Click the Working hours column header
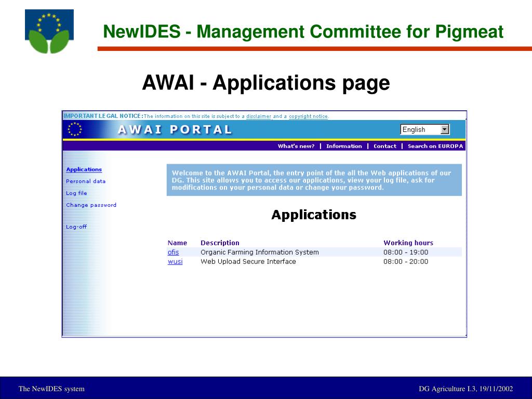 pyautogui.click(x=408, y=243)
